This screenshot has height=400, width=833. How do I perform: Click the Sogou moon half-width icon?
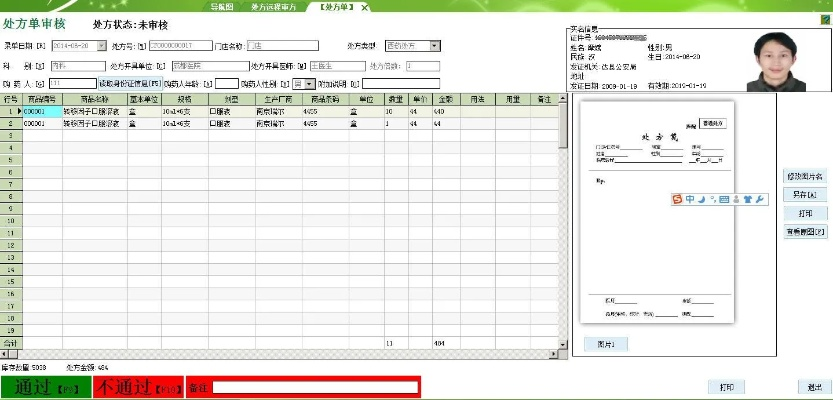coord(702,200)
